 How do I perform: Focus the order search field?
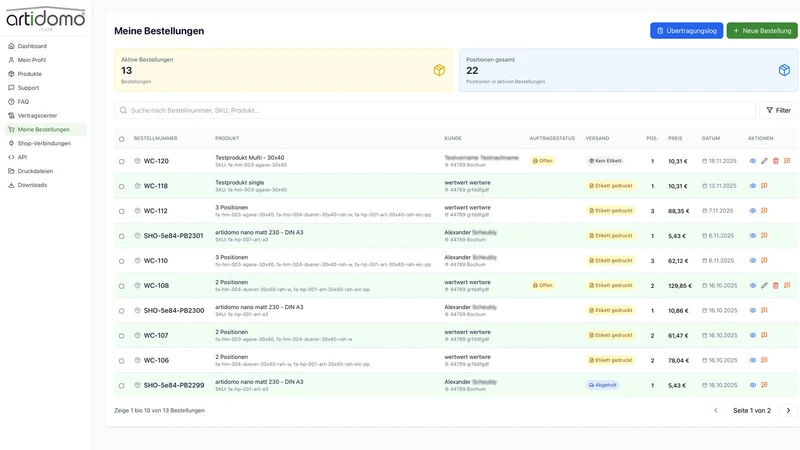435,110
